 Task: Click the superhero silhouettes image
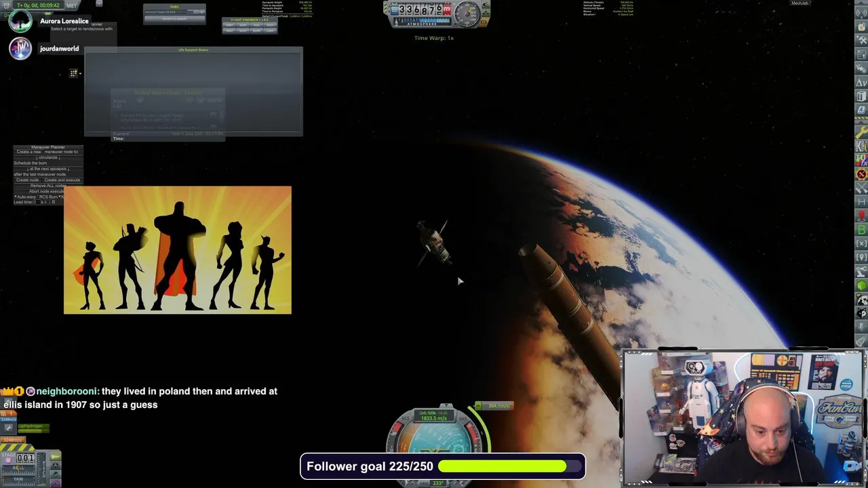click(178, 250)
